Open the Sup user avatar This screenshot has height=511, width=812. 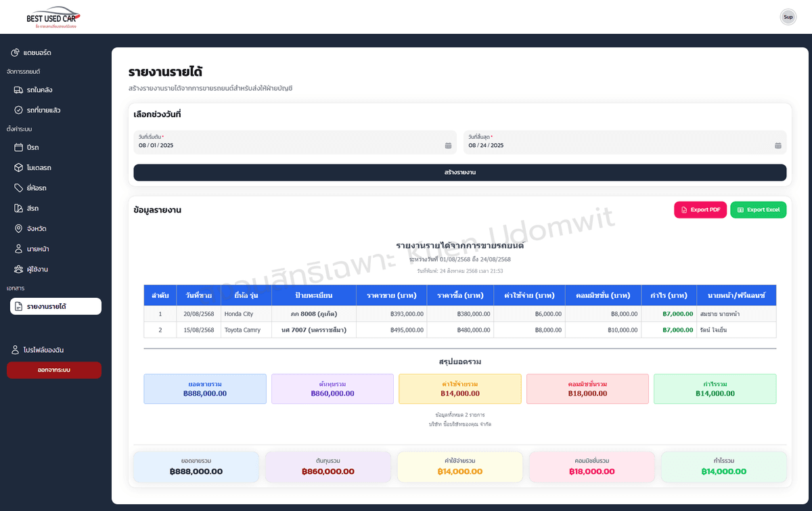tap(788, 17)
